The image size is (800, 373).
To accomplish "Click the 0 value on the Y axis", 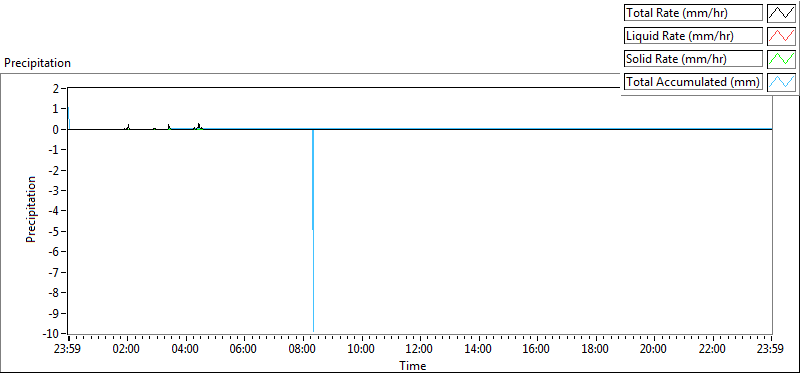I will (57, 129).
